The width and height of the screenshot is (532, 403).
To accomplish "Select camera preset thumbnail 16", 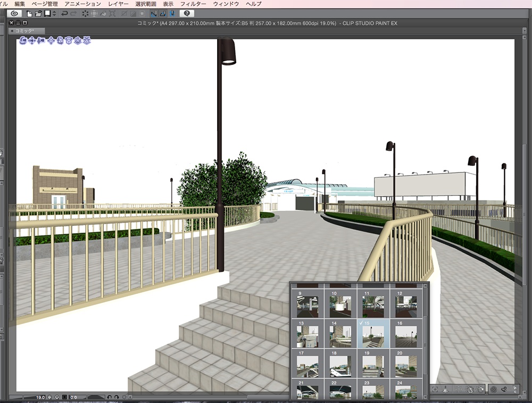I will tap(406, 333).
